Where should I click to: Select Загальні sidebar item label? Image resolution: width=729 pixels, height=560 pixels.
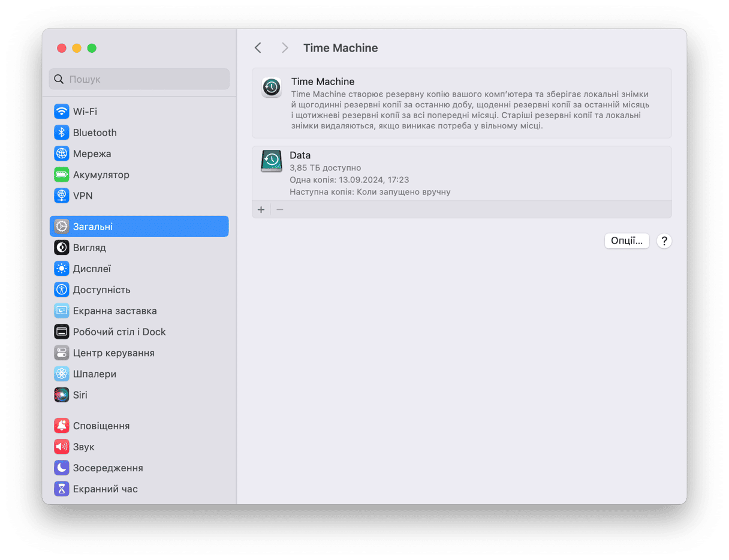coord(93,227)
